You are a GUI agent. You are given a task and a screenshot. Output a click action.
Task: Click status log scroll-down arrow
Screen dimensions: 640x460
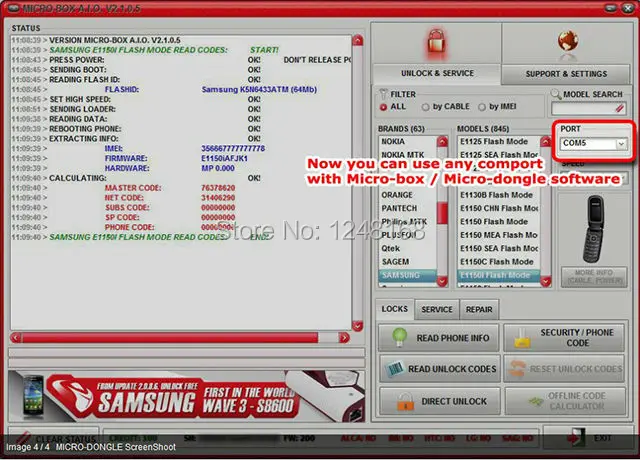pos(358,326)
